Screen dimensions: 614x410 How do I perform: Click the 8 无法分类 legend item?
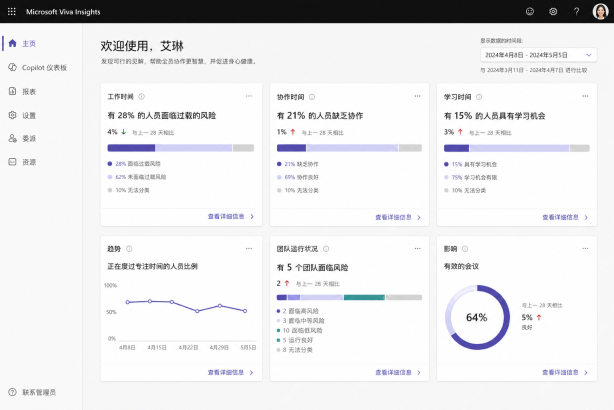tap(294, 350)
